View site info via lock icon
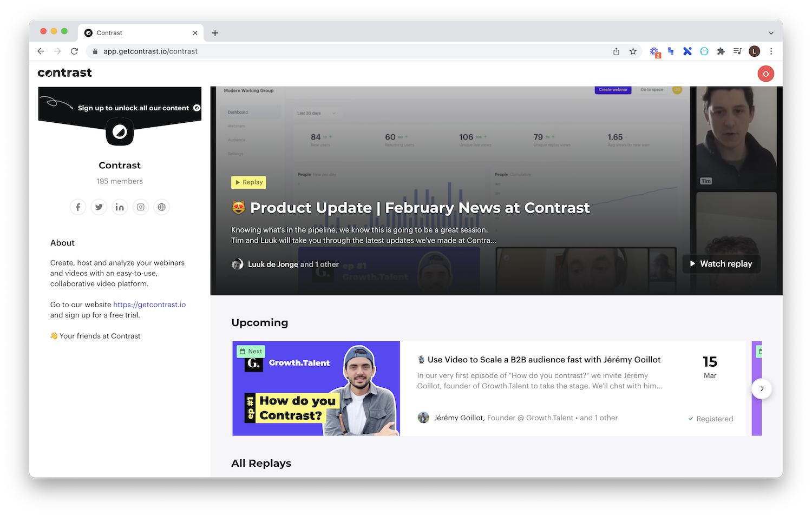Viewport: 812px width, 516px height. [95, 51]
